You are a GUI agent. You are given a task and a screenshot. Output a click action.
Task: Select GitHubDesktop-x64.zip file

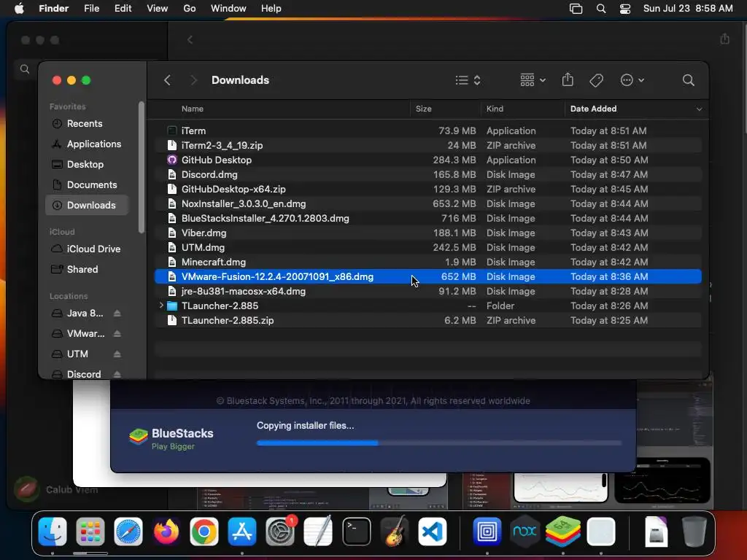[x=427, y=189]
